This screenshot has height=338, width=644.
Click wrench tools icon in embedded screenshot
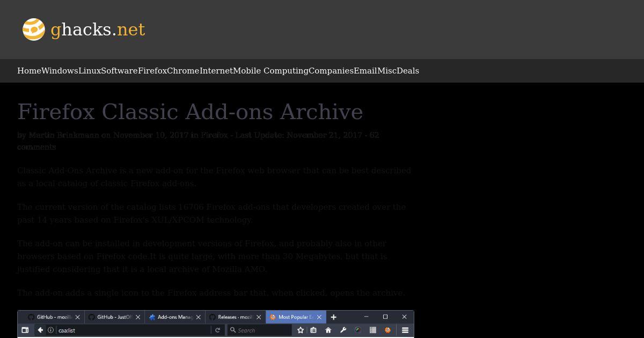point(343,330)
